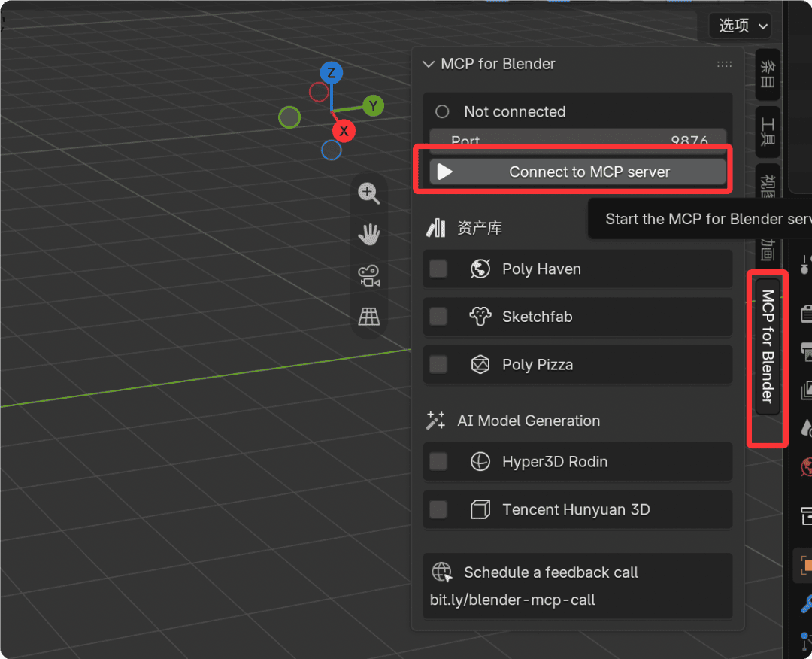This screenshot has height=659, width=812.
Task: Open the bit.ly/blender-mcp-call link
Action: (x=512, y=600)
